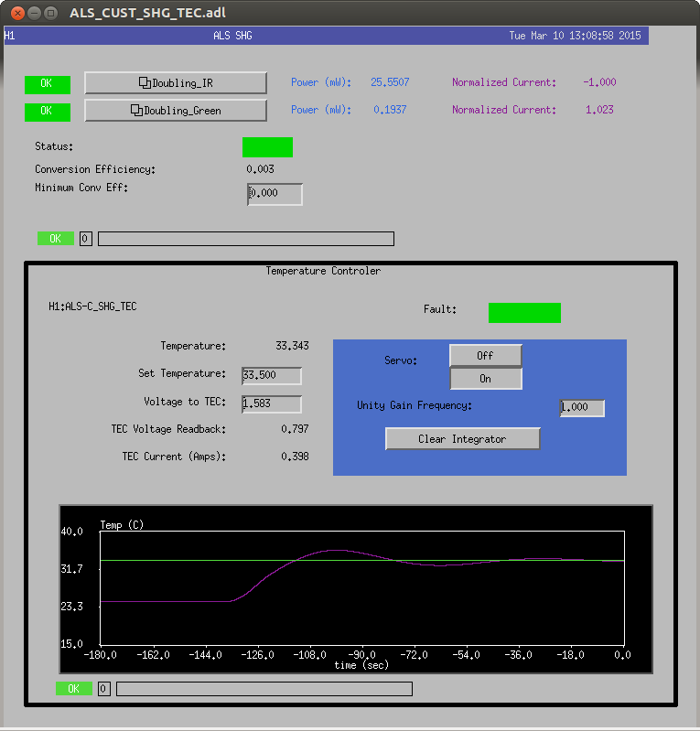This screenshot has width=700, height=731.
Task: Click the temperature strip chart plot
Action: click(356, 589)
